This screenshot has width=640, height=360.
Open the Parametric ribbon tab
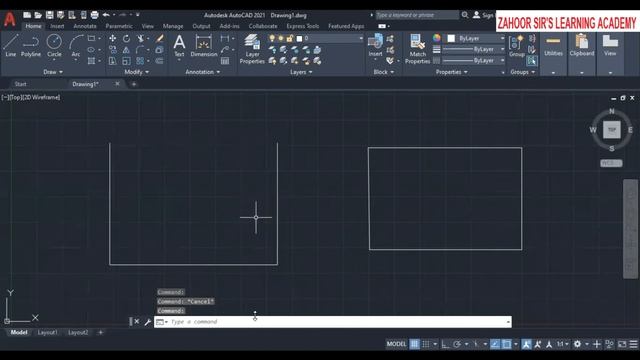(119, 26)
